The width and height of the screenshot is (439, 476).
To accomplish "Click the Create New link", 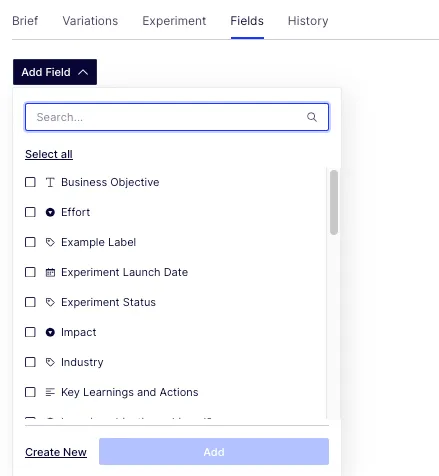I will click(56, 452).
